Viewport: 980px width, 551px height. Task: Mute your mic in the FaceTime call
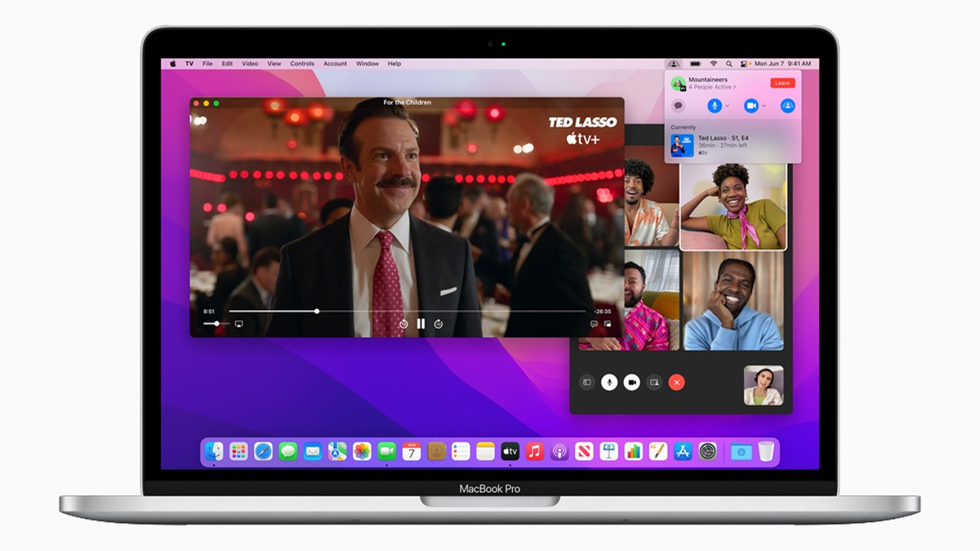[x=609, y=382]
